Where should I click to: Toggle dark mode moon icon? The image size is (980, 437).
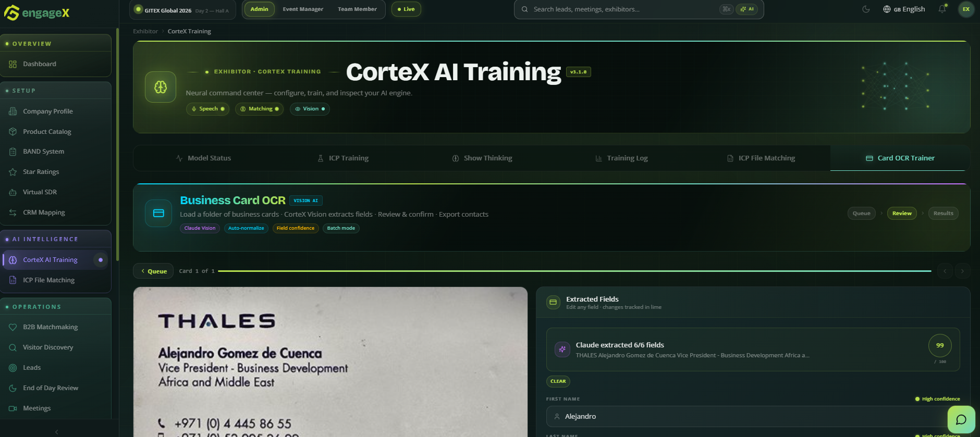pos(866,9)
